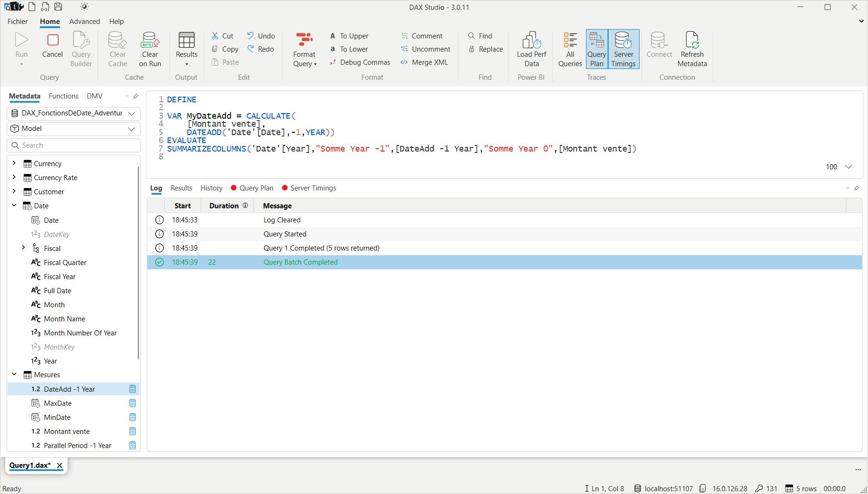Close the Query1.dax tab
Image resolution: width=868 pixels, height=494 pixels.
(x=60, y=465)
